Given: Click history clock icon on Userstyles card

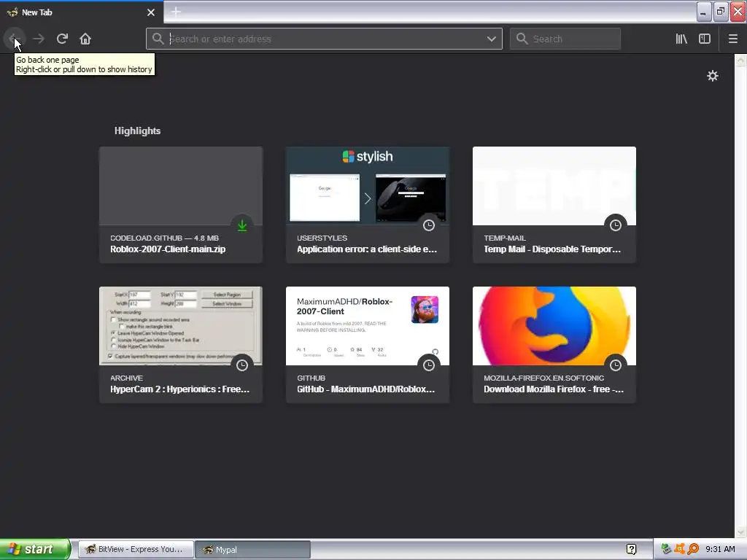Looking at the screenshot, I should point(429,225).
